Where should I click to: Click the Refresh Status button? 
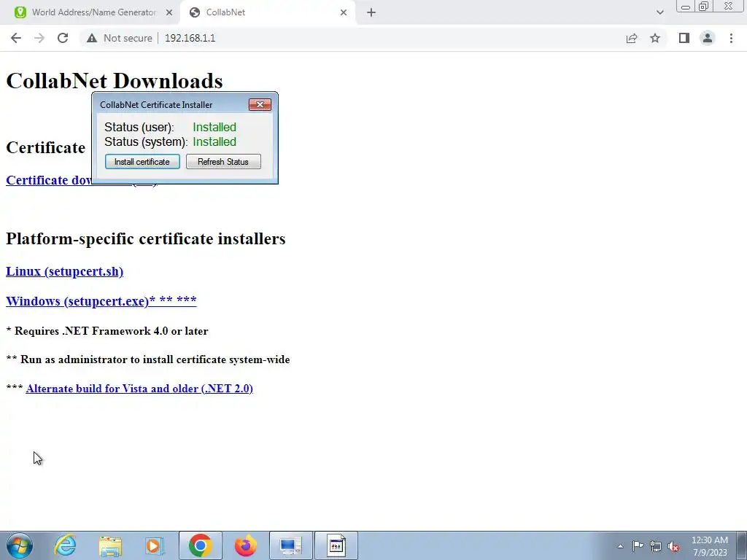(223, 162)
